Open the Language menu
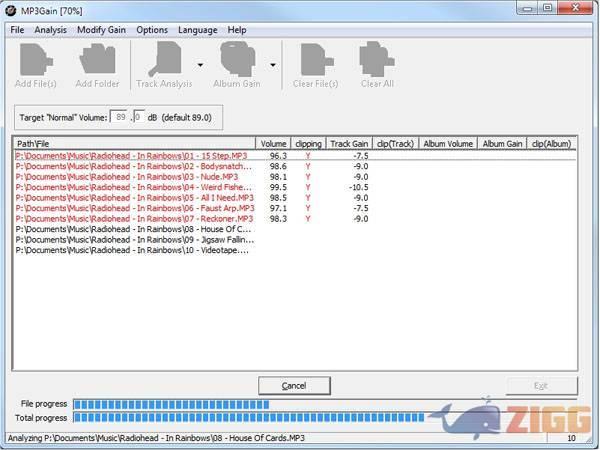The image size is (600, 450). tap(197, 30)
